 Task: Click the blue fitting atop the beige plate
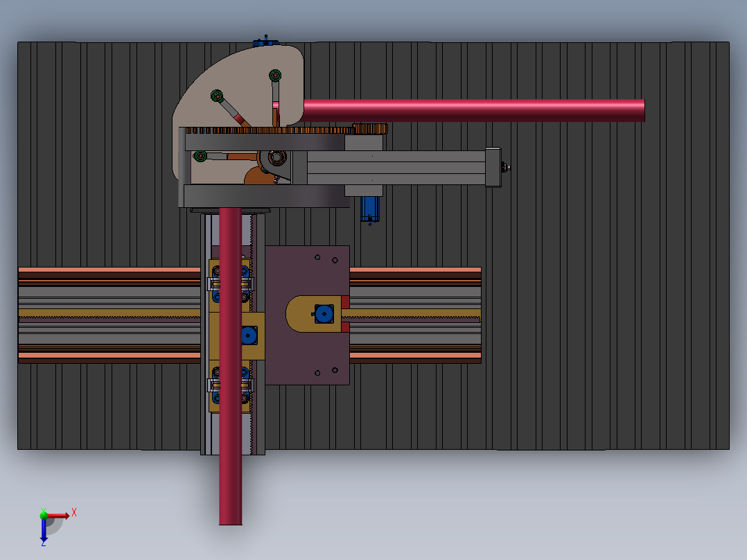[x=265, y=42]
